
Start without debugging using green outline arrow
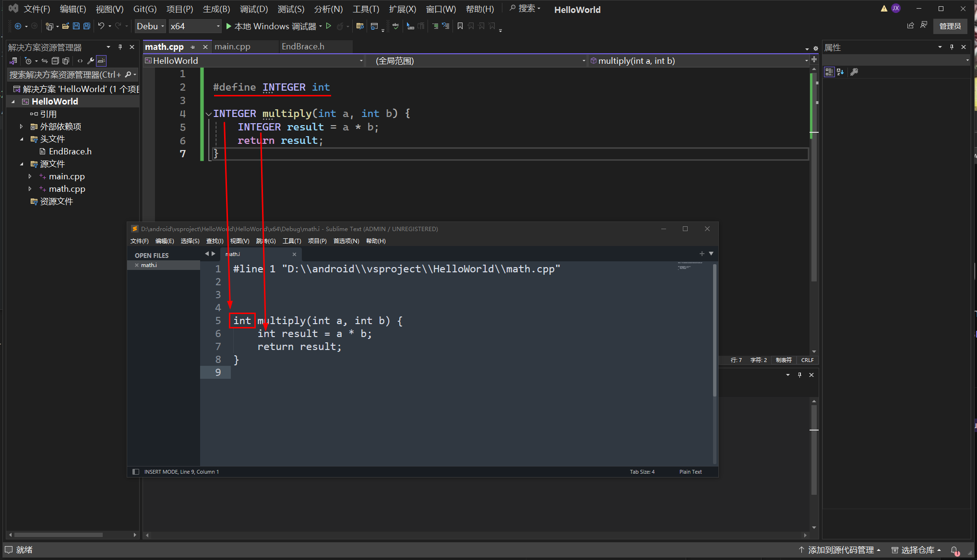(x=329, y=26)
